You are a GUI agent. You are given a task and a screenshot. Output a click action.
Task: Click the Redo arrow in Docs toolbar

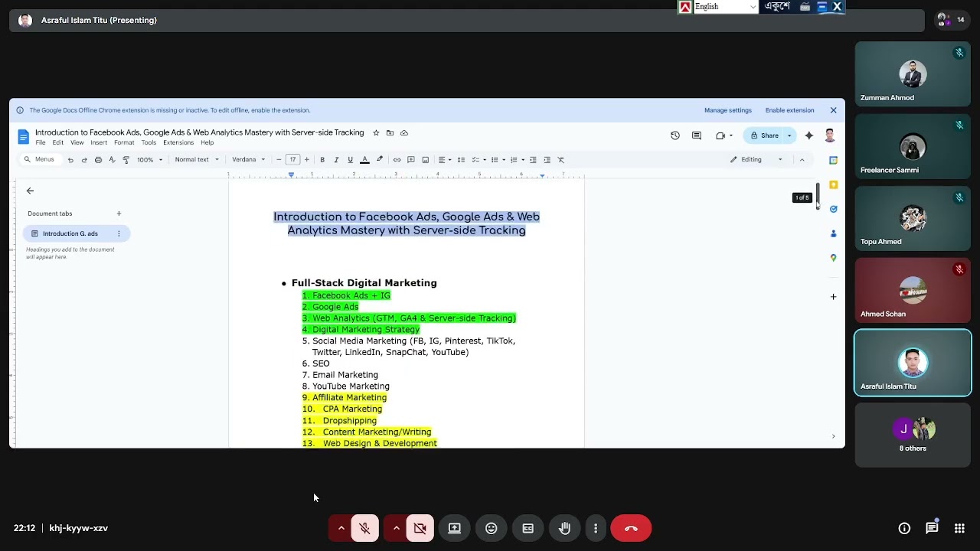point(84,160)
